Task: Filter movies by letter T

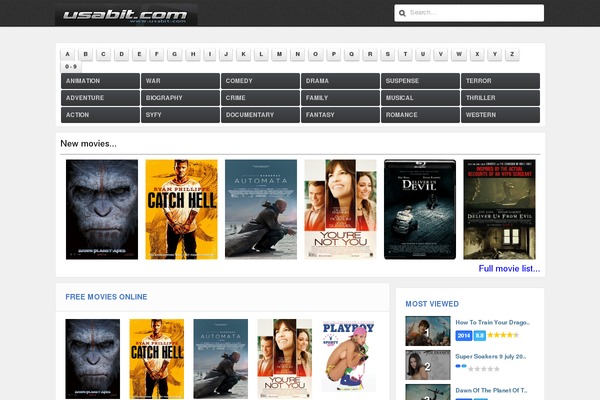Action: 405,54
